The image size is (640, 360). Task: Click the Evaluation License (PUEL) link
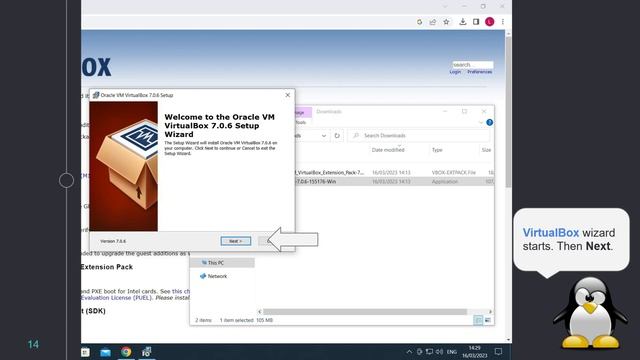[x=116, y=298]
